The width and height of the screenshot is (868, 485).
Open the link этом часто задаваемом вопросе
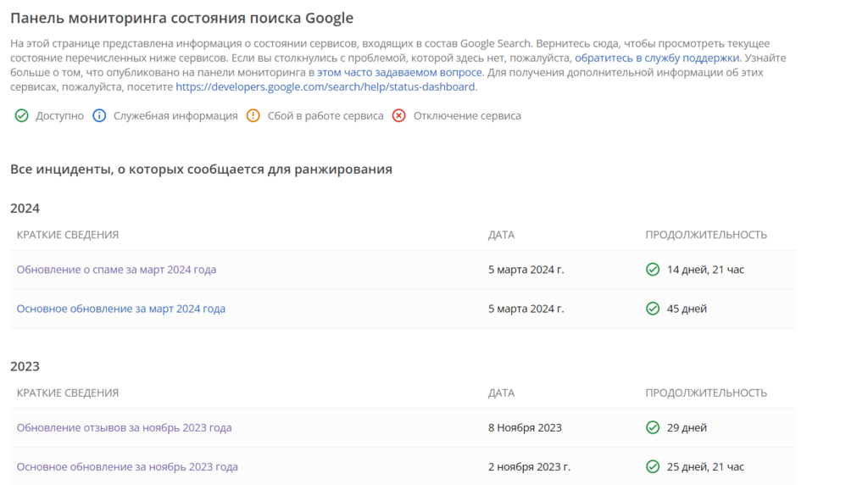399,73
